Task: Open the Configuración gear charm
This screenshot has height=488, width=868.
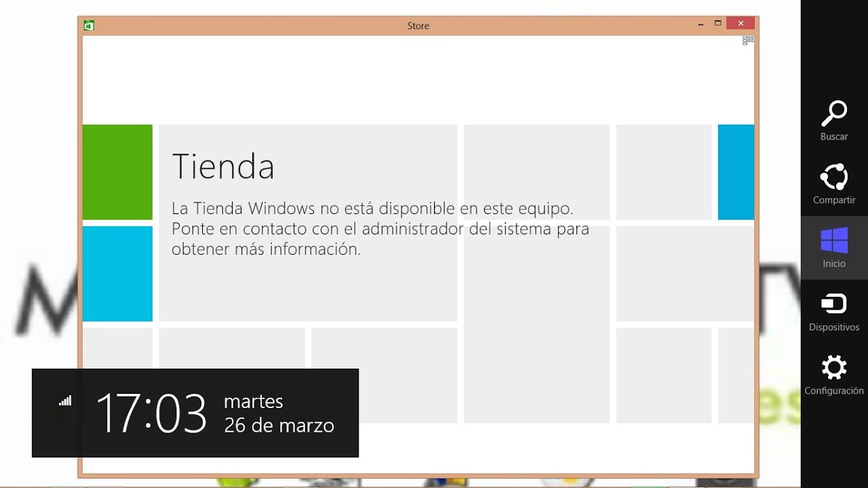Action: point(834,375)
